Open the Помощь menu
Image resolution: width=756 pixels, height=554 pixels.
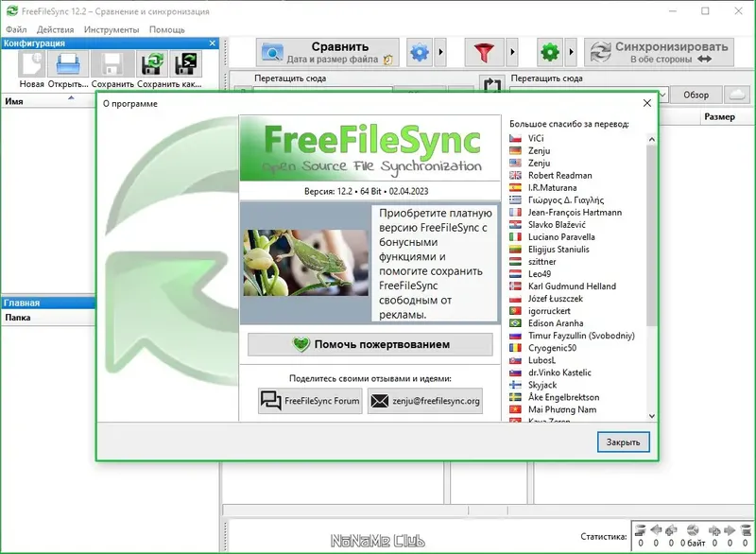tap(167, 29)
